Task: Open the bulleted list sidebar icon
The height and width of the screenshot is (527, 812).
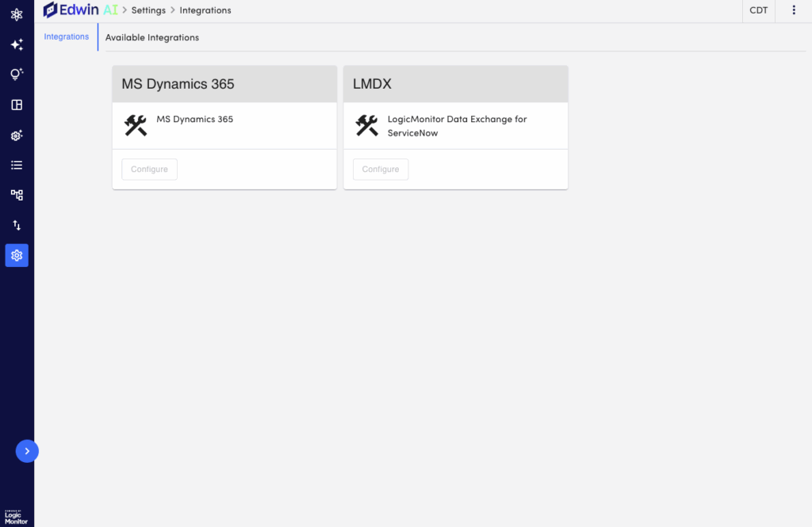Action: pyautogui.click(x=17, y=165)
